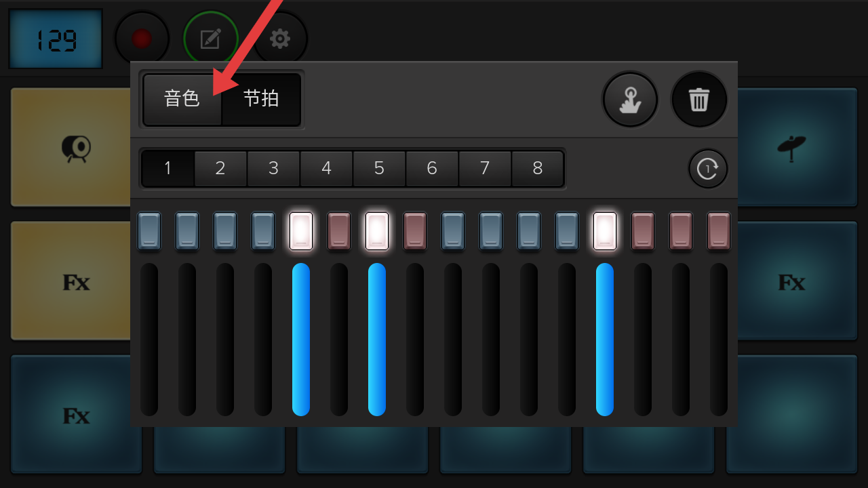Tap the pencil edit icon
Image resolution: width=868 pixels, height=488 pixels.
(x=210, y=39)
